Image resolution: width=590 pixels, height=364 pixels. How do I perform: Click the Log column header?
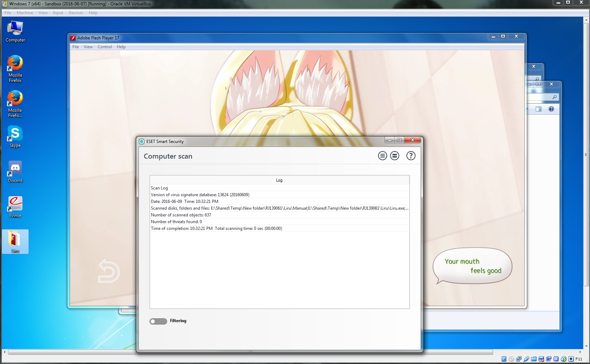279,180
